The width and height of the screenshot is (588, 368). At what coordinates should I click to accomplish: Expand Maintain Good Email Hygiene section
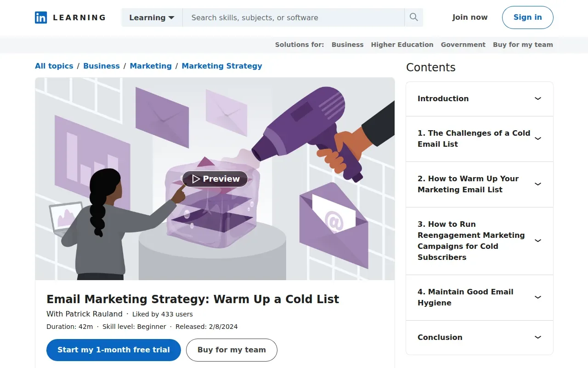click(x=480, y=298)
